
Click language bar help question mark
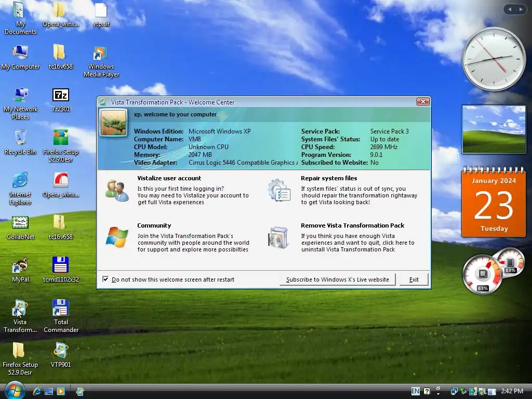[427, 391]
